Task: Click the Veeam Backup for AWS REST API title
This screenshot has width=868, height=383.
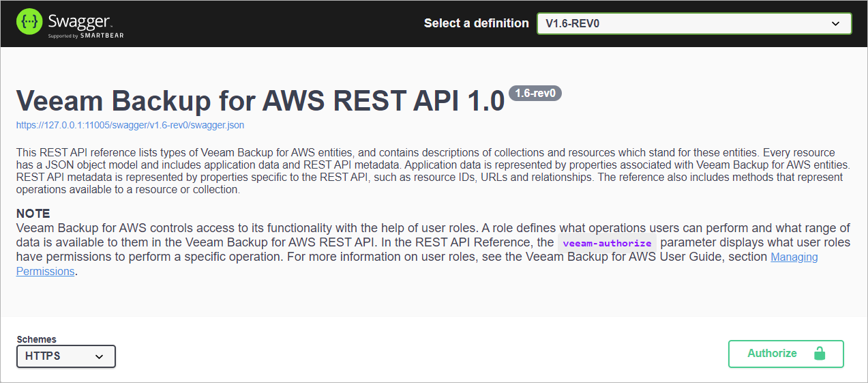Action: (x=260, y=101)
